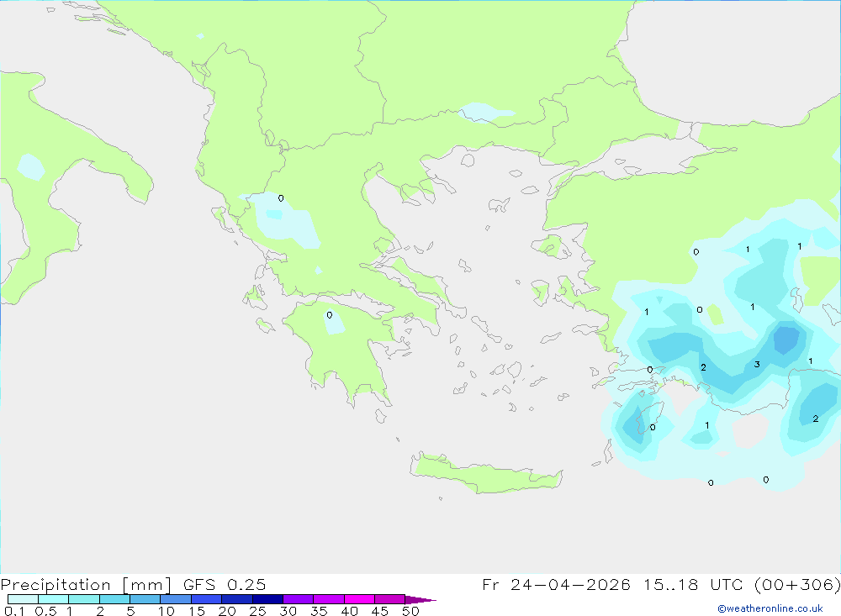Click the '(00+306)' forecast offset text
The height and width of the screenshot is (616, 841).
coord(797,584)
